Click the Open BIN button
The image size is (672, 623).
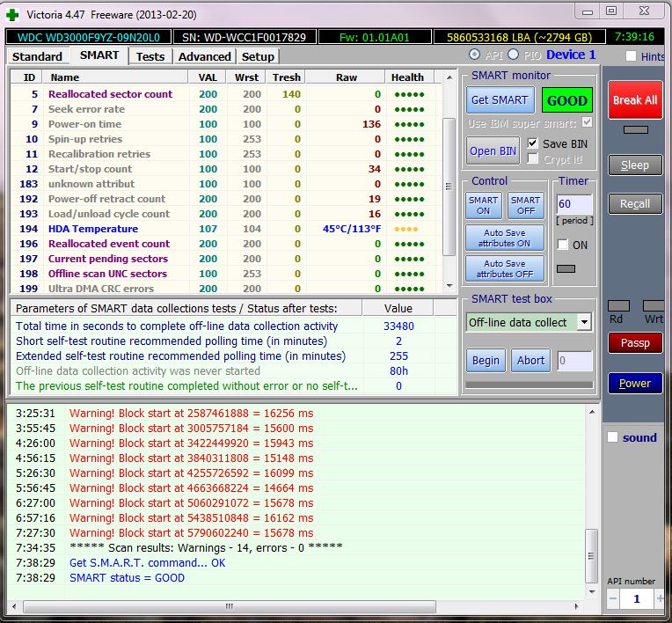[x=493, y=151]
